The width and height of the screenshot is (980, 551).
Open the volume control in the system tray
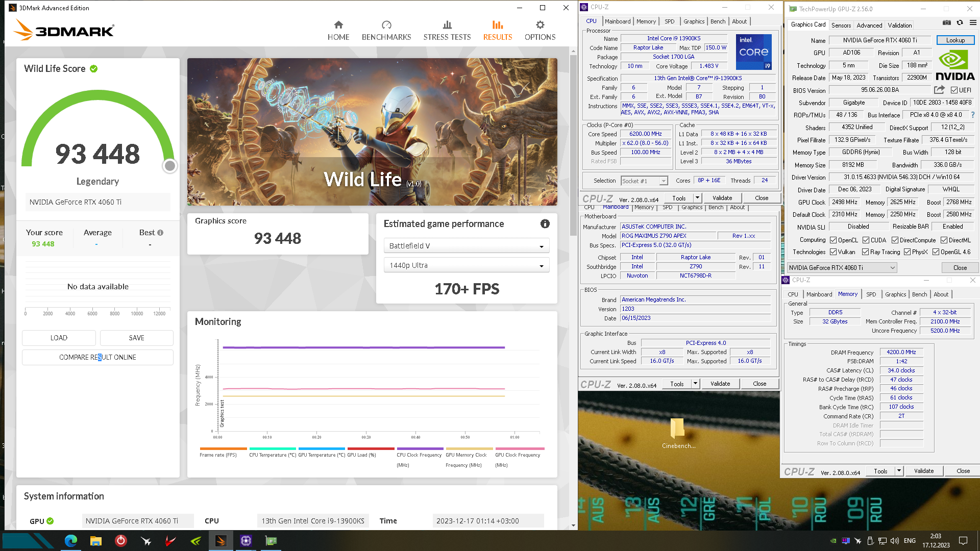coord(894,541)
